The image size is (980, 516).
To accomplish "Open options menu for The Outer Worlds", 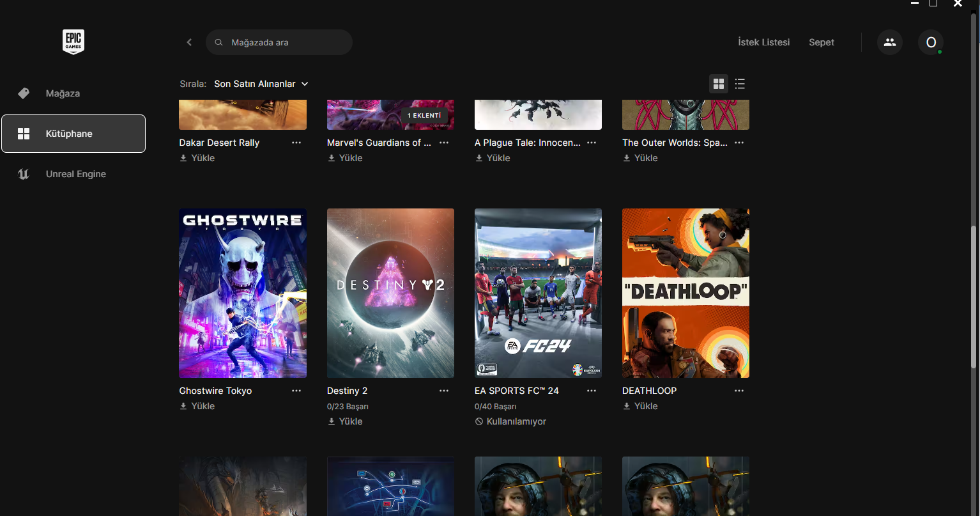I will coord(739,143).
